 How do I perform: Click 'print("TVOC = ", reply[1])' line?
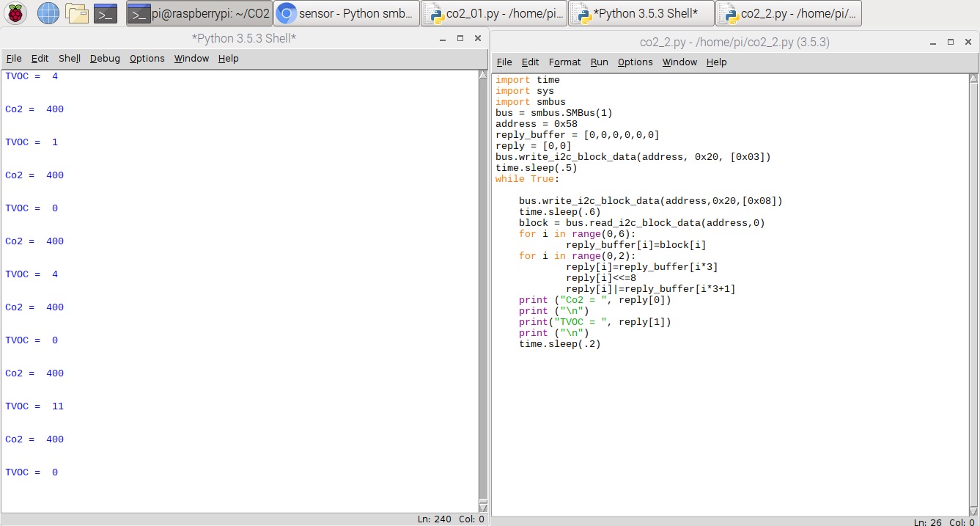click(595, 322)
